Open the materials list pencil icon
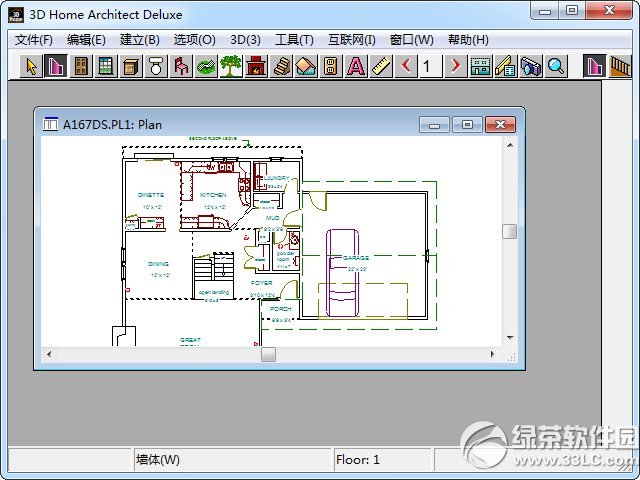Screen dimensions: 640x480 [x=506, y=66]
